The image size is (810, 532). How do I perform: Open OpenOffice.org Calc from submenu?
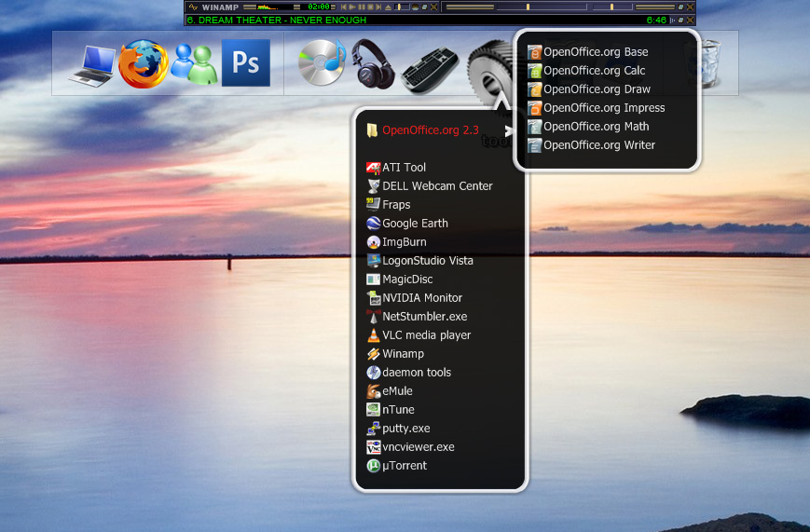point(594,71)
